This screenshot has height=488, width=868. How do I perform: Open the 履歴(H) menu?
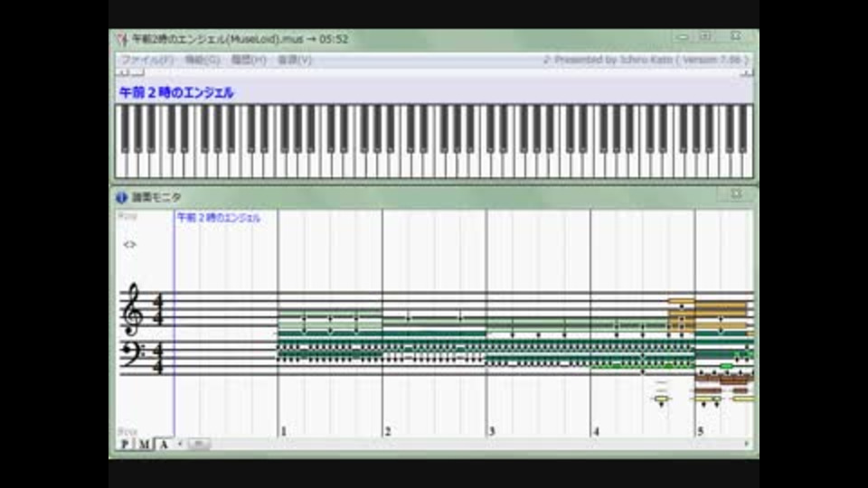coord(249,60)
